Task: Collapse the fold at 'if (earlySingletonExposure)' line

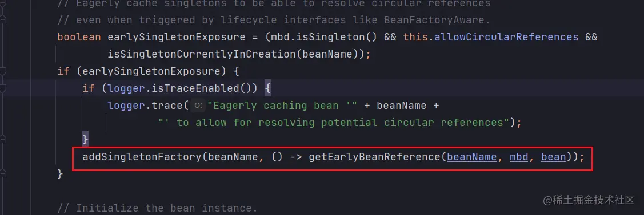Action: tap(3, 72)
